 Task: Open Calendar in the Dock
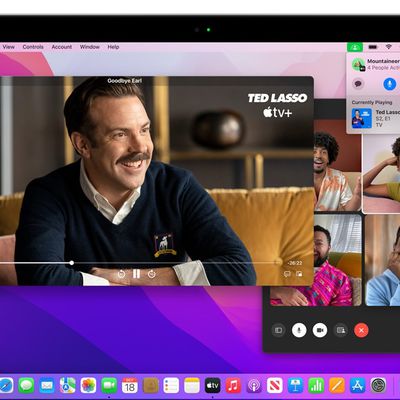130,386
